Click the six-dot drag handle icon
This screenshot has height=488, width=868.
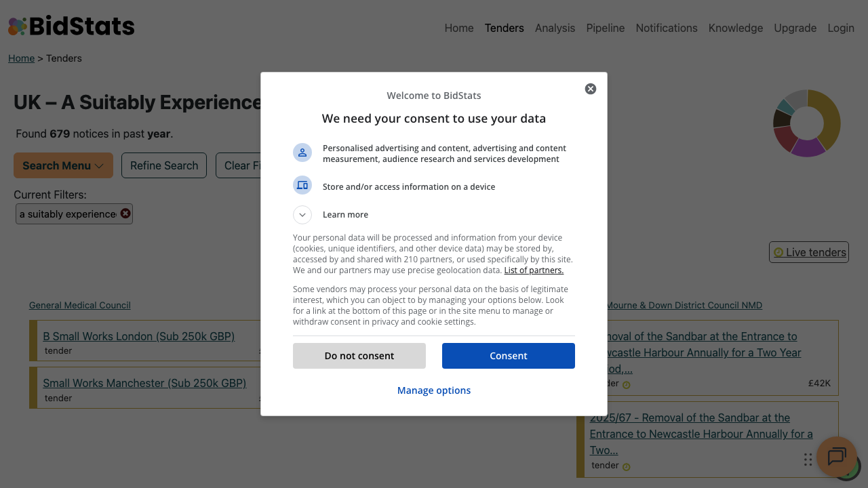click(808, 460)
